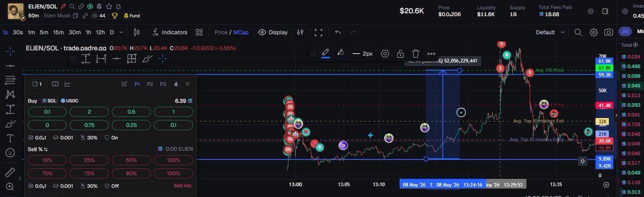Expand the chart scroll-to-latest arrow button

coord(582,161)
